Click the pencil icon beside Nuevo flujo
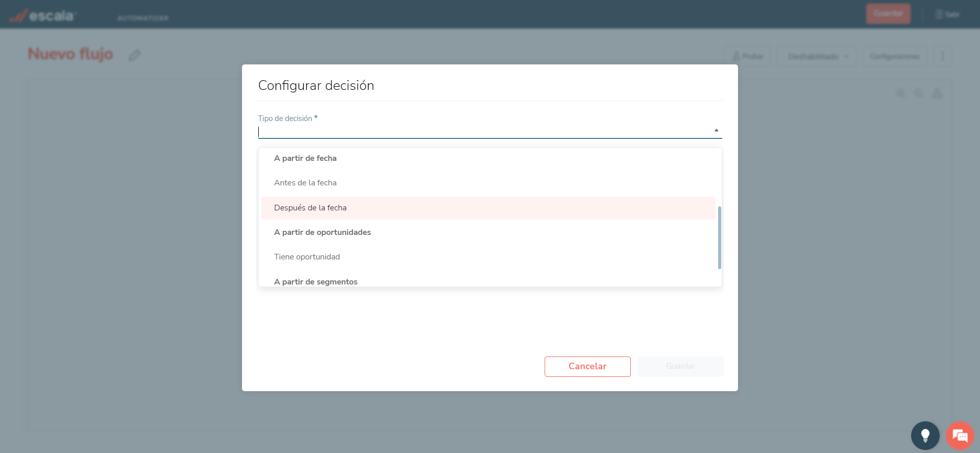Viewport: 980px width, 453px height. coord(134,55)
